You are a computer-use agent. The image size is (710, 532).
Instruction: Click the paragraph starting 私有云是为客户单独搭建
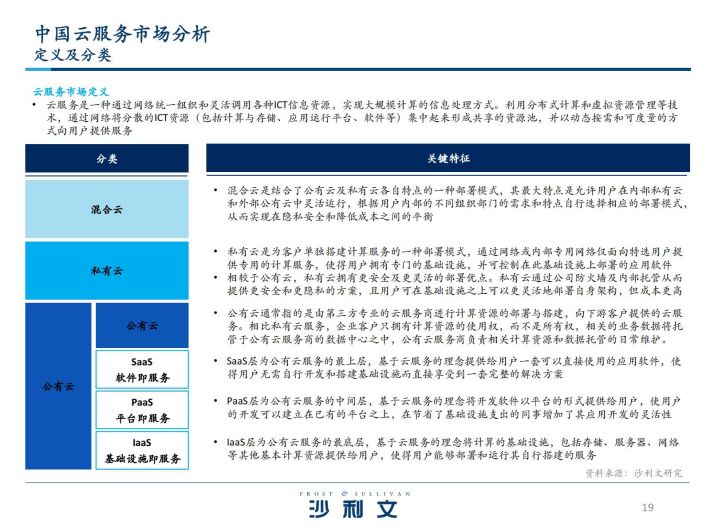coord(455,258)
